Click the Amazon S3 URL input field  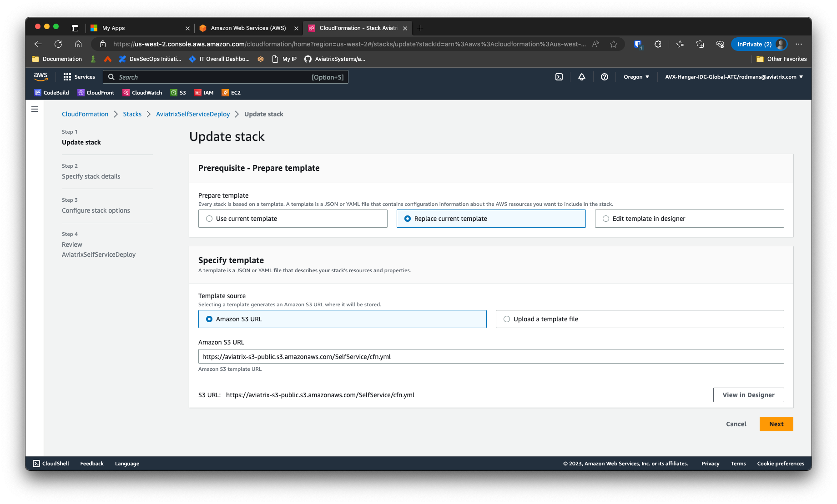[x=491, y=356]
